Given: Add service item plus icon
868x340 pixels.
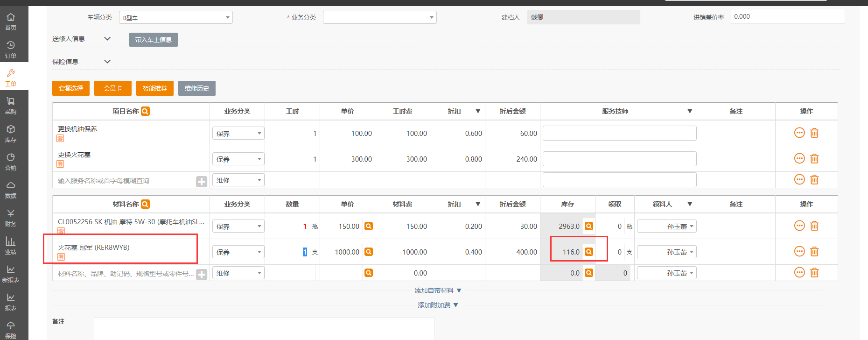Looking at the screenshot, I should point(202,182).
